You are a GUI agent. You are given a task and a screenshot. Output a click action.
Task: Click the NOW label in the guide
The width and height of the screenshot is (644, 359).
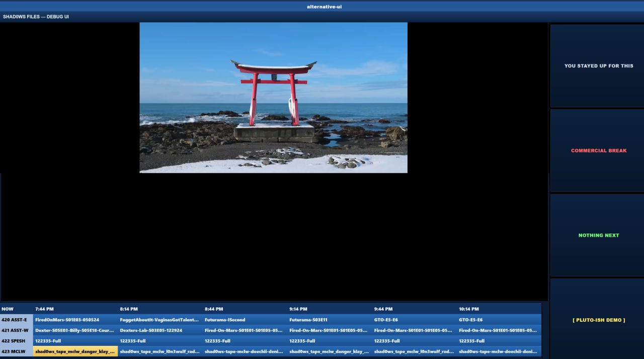click(x=8, y=309)
